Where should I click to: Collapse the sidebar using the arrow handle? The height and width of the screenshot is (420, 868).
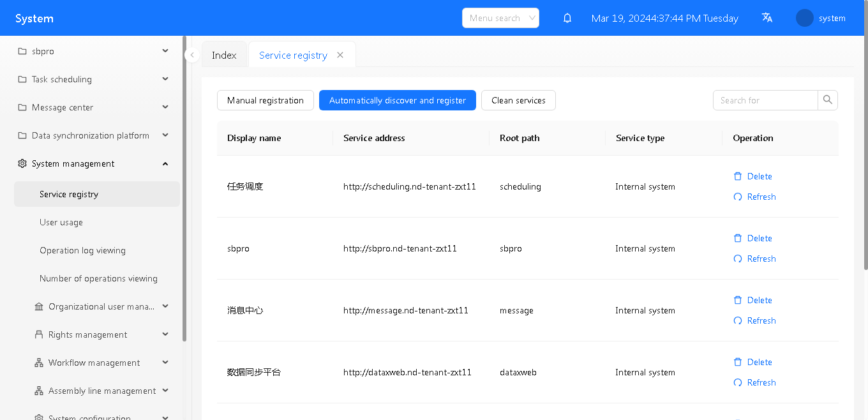tap(192, 55)
